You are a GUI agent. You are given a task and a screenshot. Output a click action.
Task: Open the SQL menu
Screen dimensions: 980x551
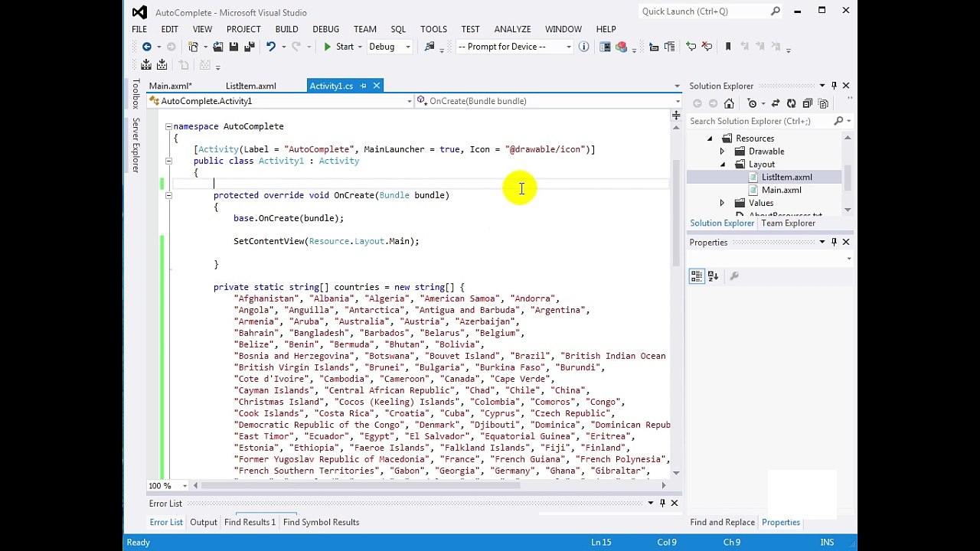(398, 29)
